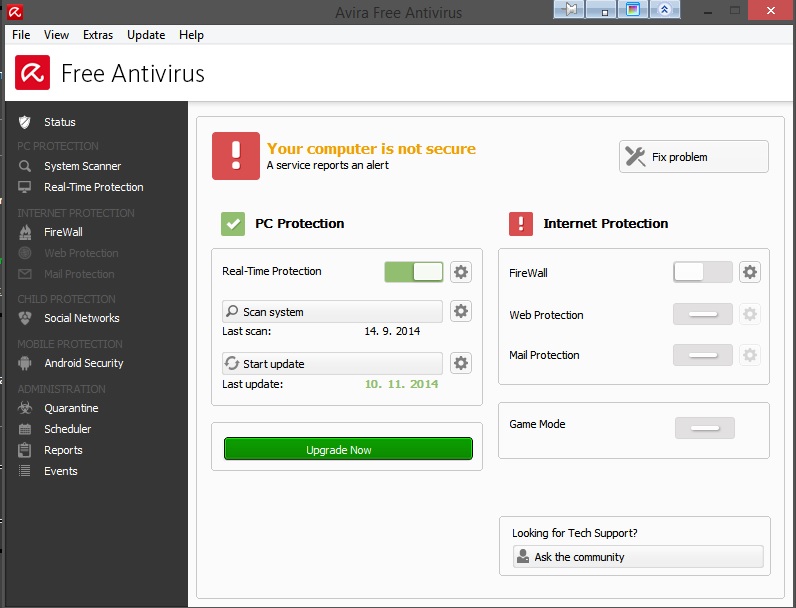Open System Scanner from the sidebar
The height and width of the screenshot is (608, 796).
coord(82,166)
